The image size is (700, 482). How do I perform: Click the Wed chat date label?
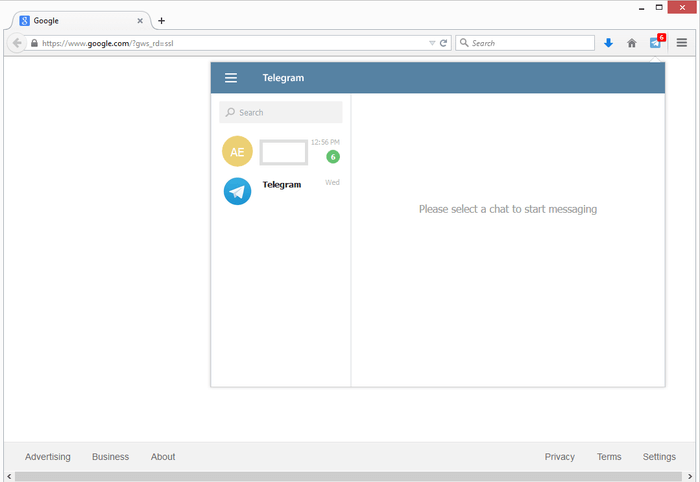click(332, 182)
